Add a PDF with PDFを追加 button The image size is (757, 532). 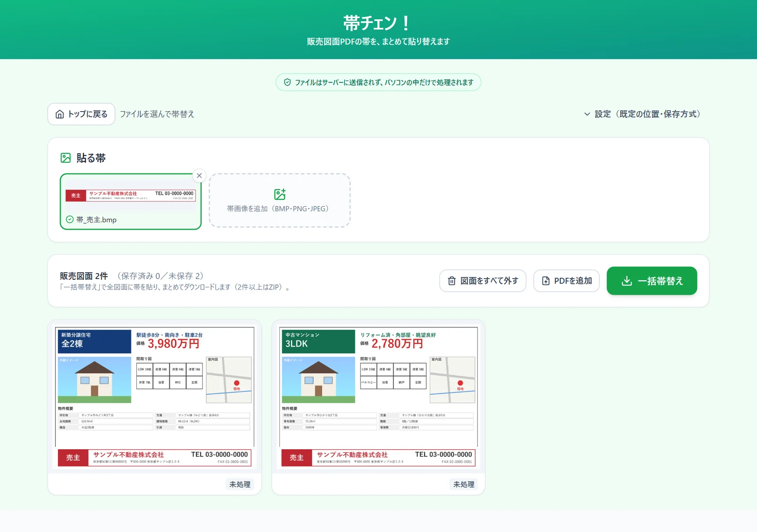tap(566, 281)
